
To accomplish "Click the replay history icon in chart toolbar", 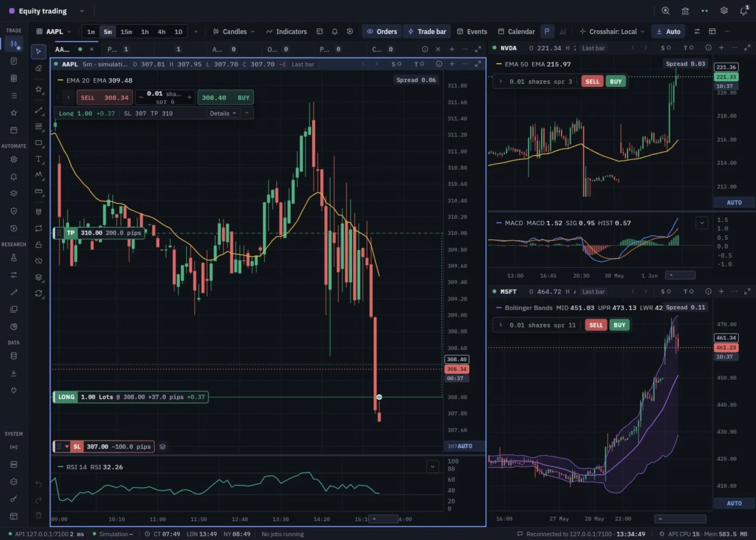I will 350,32.
